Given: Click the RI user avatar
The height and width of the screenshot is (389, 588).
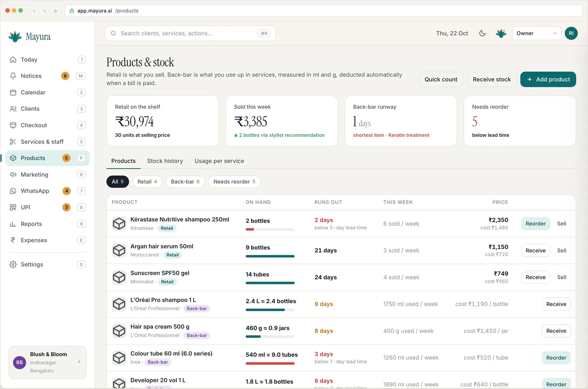Looking at the screenshot, I should 571,33.
